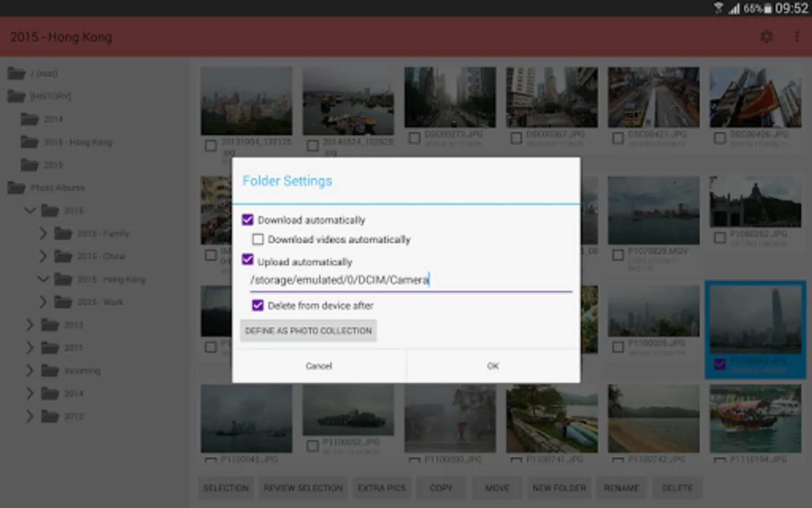This screenshot has width=812, height=508.
Task: Click the folder icon beside 2015 - Family
Action: [63, 233]
